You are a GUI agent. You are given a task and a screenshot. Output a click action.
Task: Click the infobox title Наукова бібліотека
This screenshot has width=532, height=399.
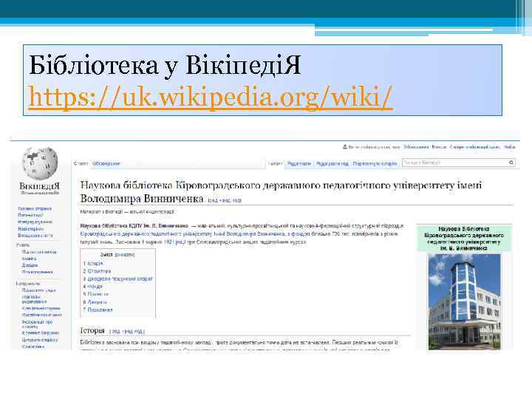click(464, 239)
